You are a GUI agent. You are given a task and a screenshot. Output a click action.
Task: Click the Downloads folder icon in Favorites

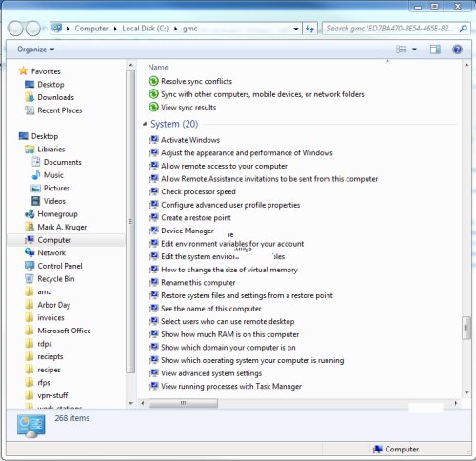tap(30, 97)
